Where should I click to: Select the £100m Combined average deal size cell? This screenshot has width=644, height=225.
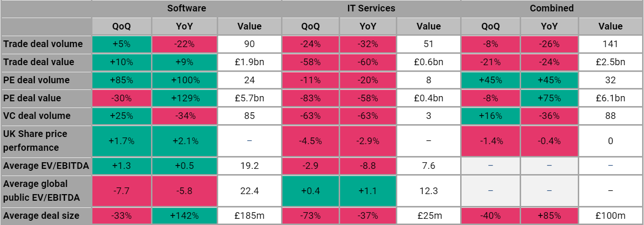coord(610,215)
